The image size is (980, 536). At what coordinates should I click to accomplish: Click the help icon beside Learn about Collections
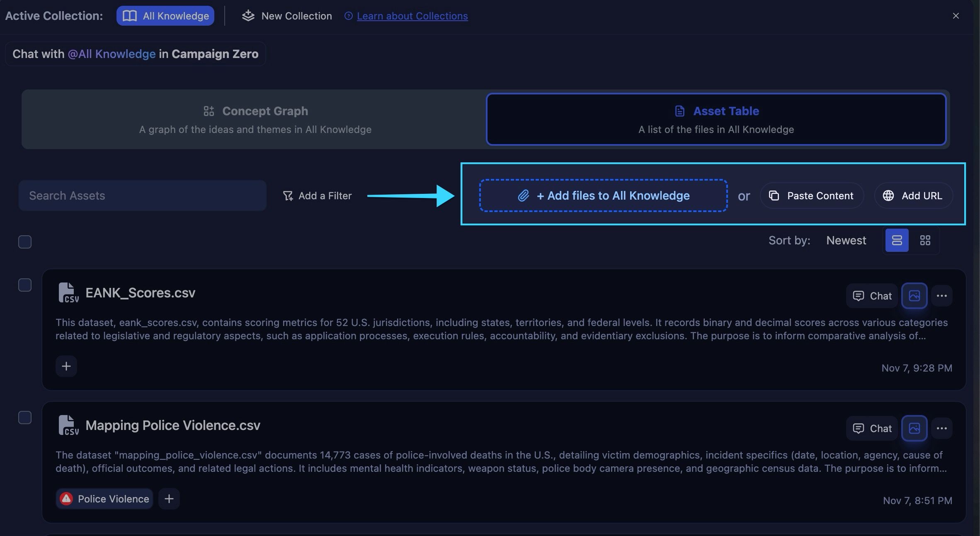[349, 16]
